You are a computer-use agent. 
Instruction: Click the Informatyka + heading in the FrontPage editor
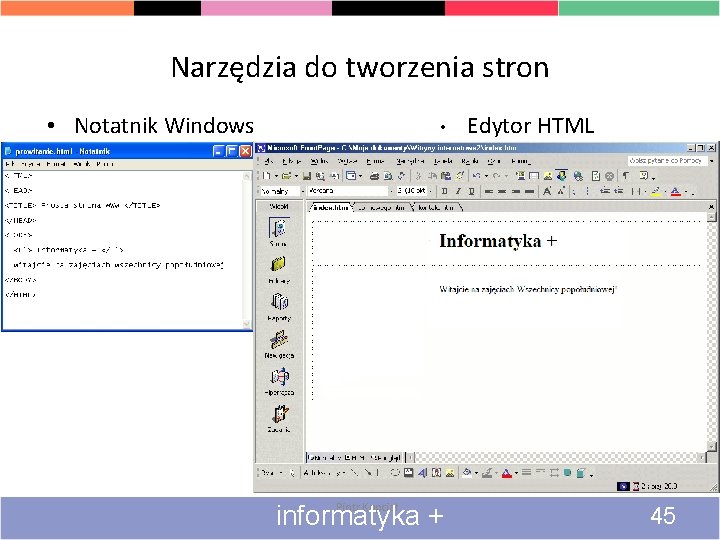[498, 241]
